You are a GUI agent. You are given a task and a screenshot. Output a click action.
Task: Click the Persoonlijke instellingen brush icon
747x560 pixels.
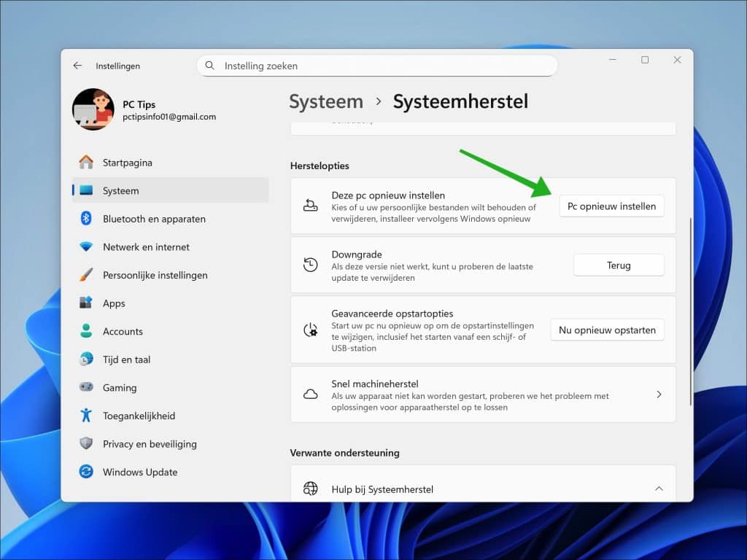(86, 275)
